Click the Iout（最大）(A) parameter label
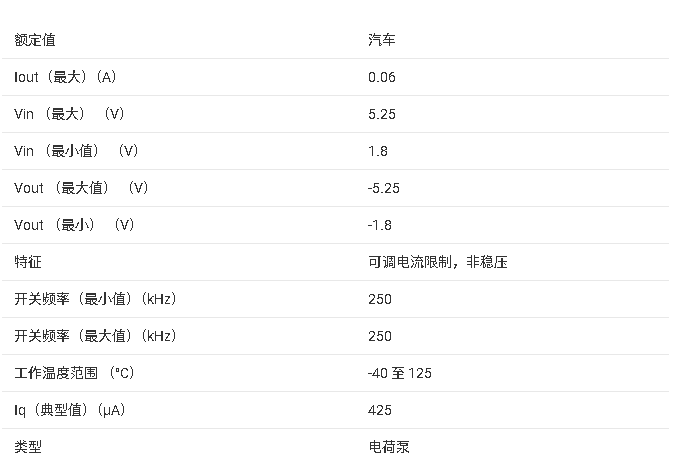Screen dimensions: 676x464 (65, 77)
